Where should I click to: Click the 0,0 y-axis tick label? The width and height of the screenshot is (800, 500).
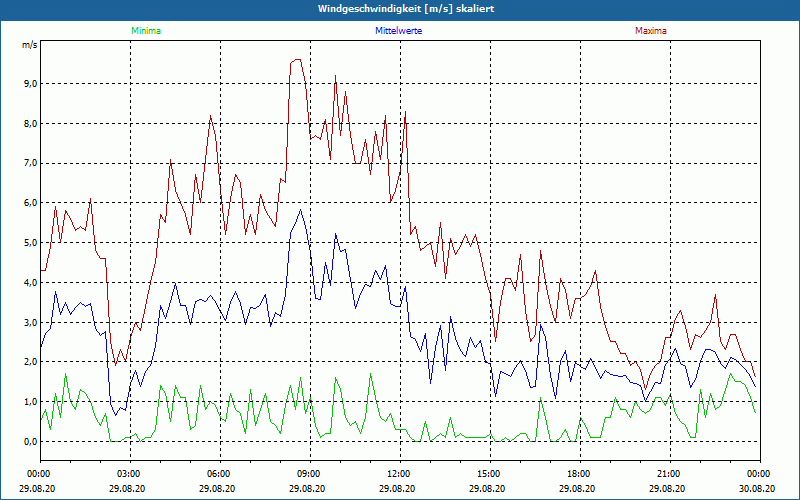pos(29,442)
